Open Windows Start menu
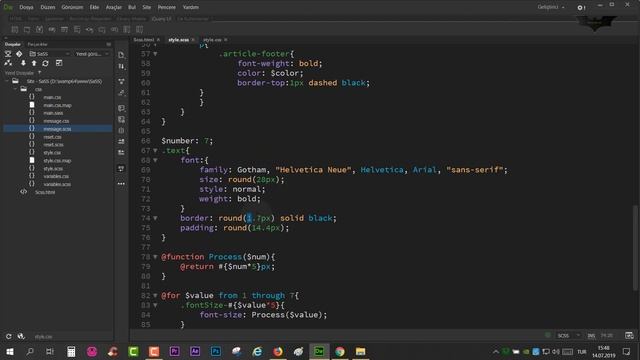Image resolution: width=640 pixels, height=360 pixels. [9, 351]
